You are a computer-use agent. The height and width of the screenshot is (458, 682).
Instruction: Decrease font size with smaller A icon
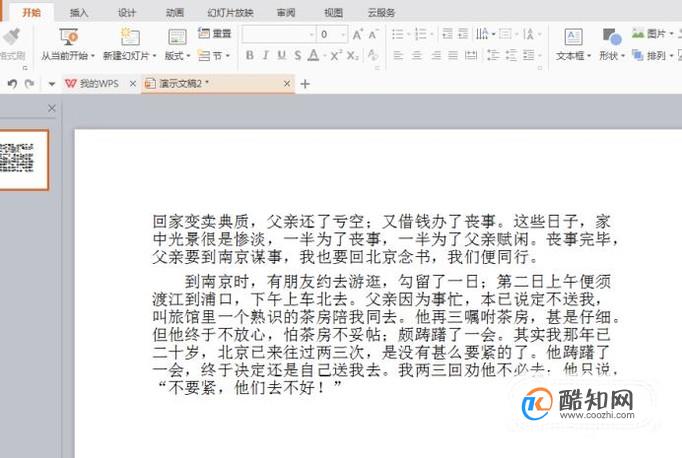(373, 34)
